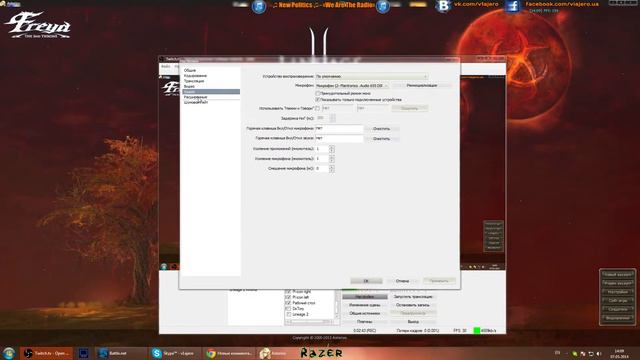Untick P-icon left source checkbox

[x=288, y=298]
